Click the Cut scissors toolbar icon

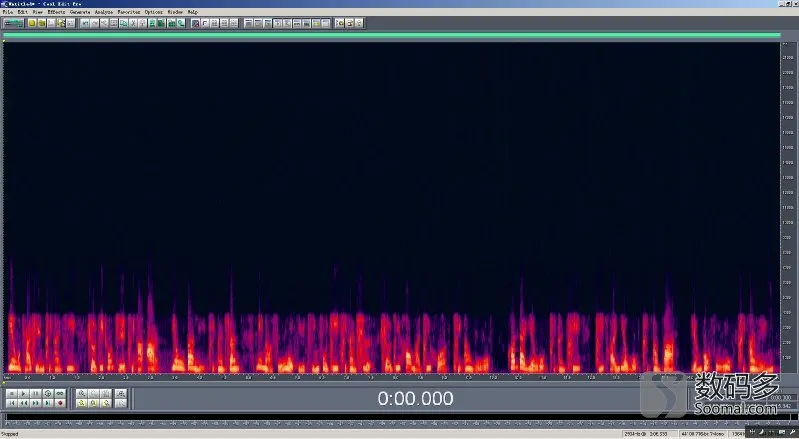click(x=133, y=23)
